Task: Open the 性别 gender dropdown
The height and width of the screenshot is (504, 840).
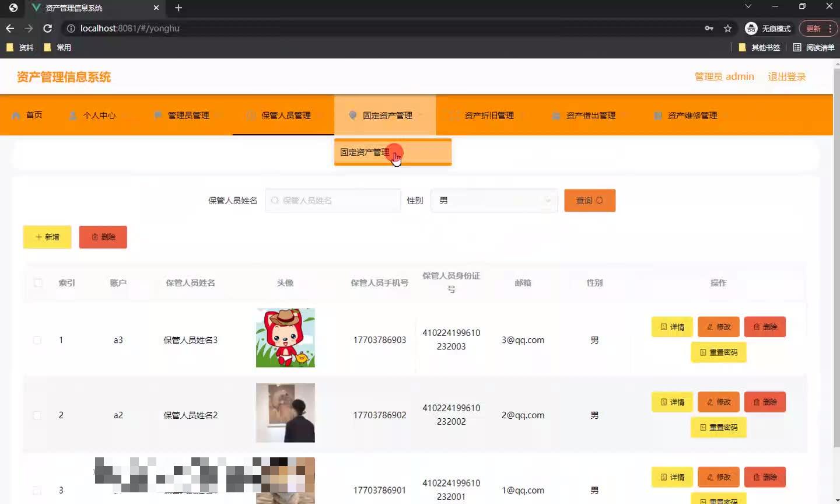Action: pos(494,200)
